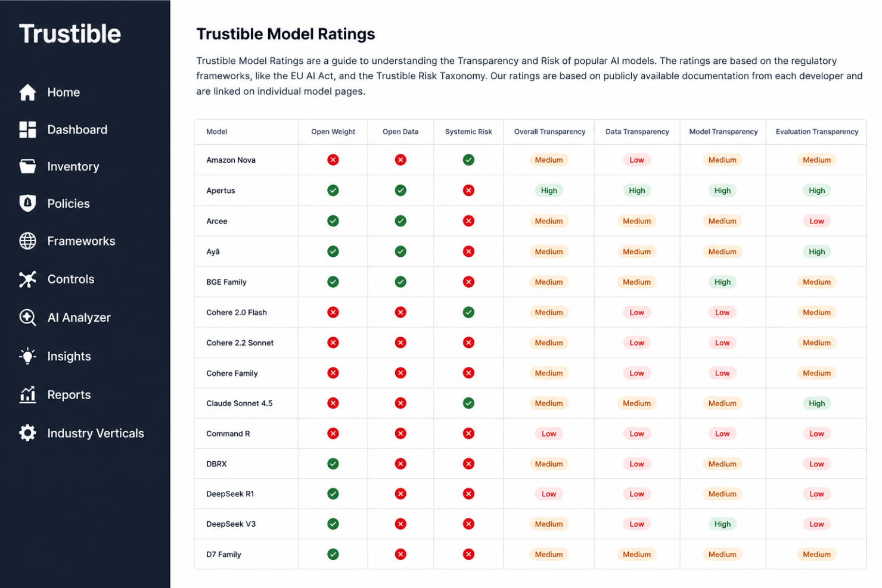
Task: Click Command R's Open Data red cross
Action: click(x=400, y=433)
